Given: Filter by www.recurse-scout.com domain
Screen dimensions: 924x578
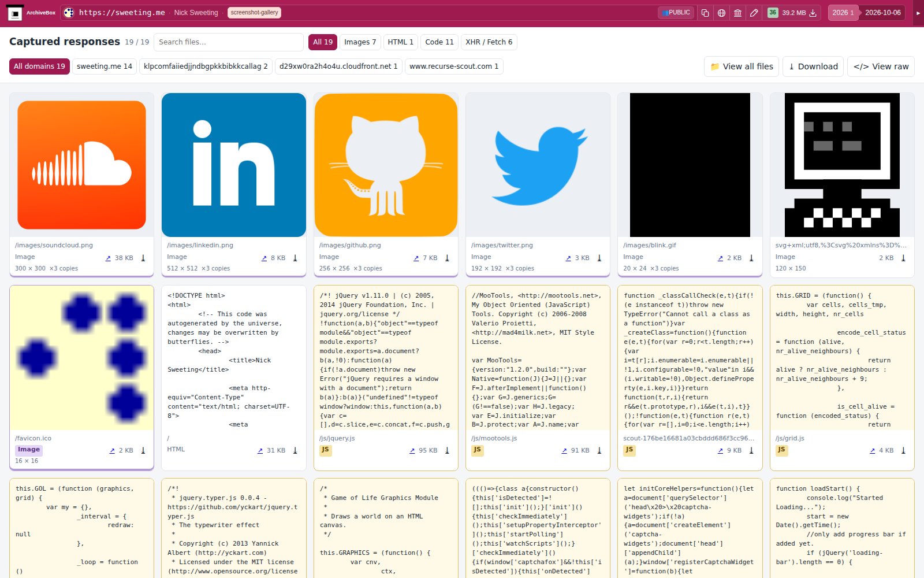Looking at the screenshot, I should pos(454,66).
